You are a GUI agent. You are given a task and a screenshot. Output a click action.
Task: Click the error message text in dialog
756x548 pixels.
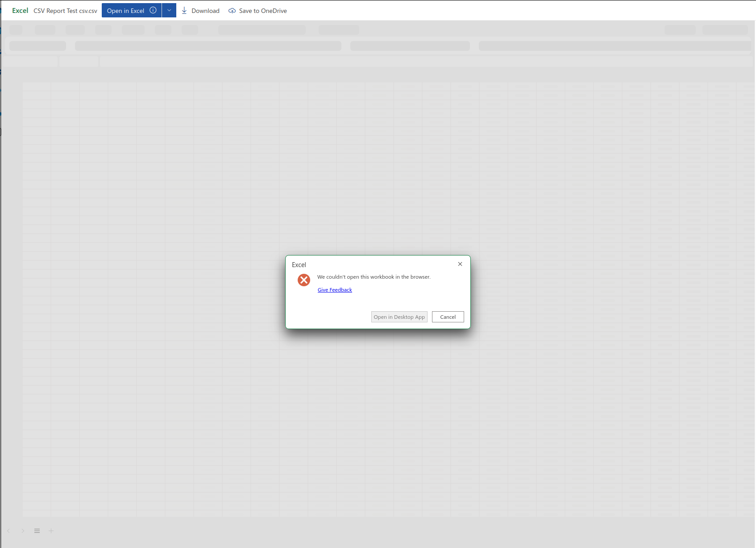(374, 277)
